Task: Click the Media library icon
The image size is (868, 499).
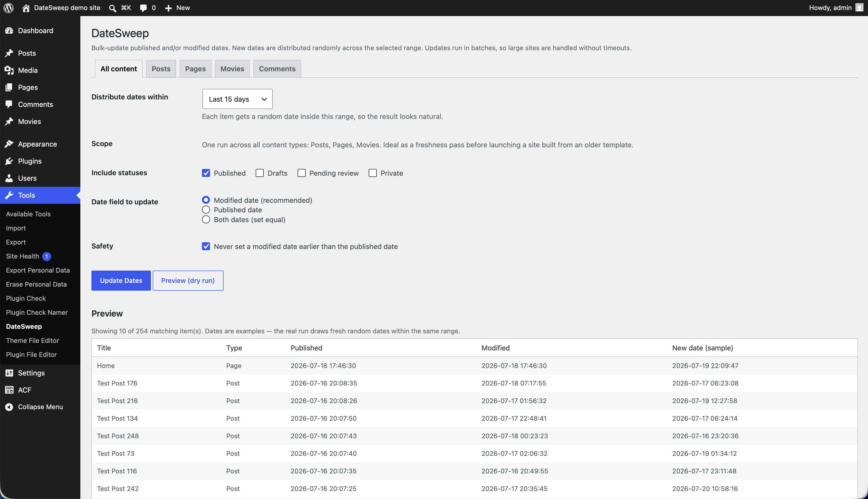Action: (x=9, y=70)
